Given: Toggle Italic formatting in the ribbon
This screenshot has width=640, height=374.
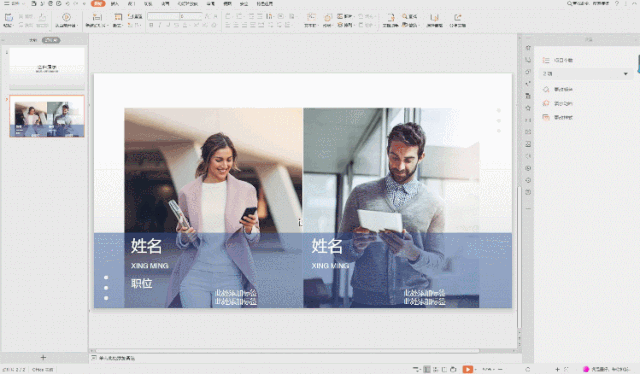Looking at the screenshot, I should [x=160, y=25].
